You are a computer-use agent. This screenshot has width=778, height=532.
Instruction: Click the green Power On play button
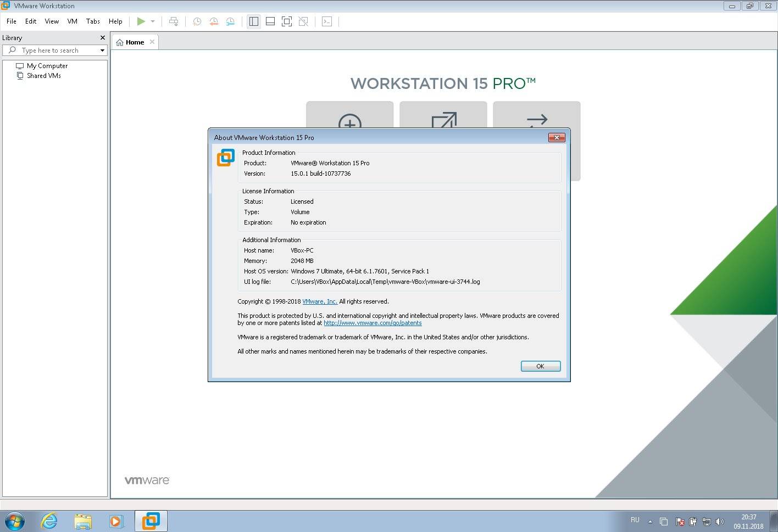click(141, 21)
